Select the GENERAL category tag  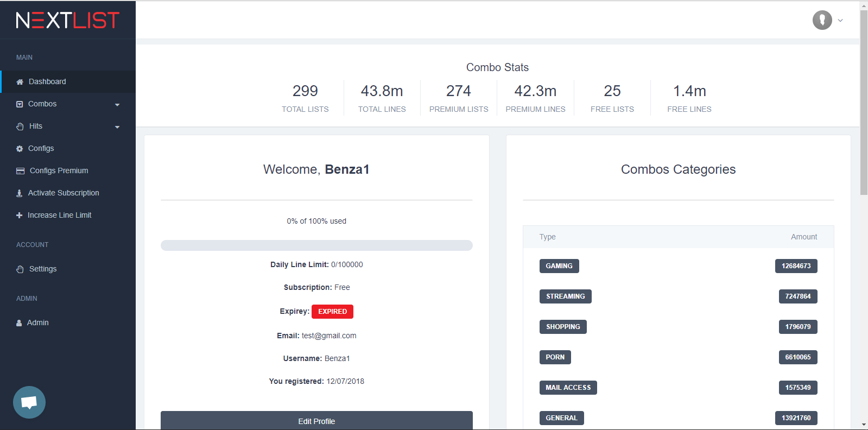click(x=562, y=418)
